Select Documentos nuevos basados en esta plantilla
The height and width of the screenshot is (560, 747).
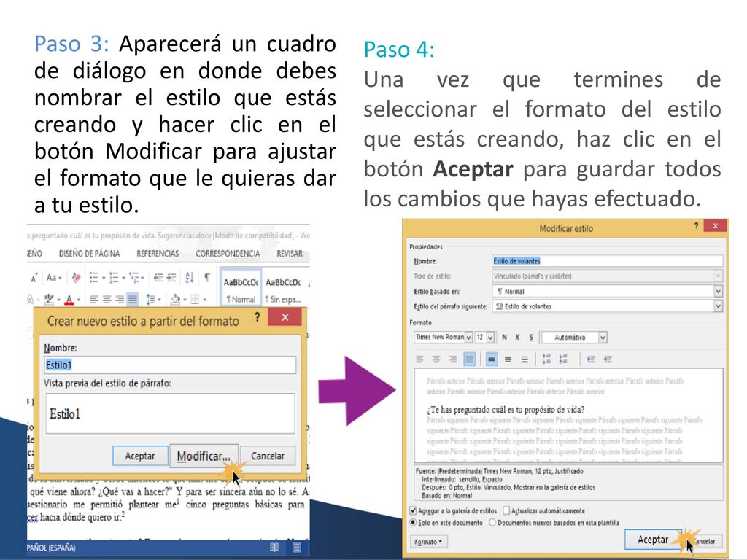click(x=492, y=522)
